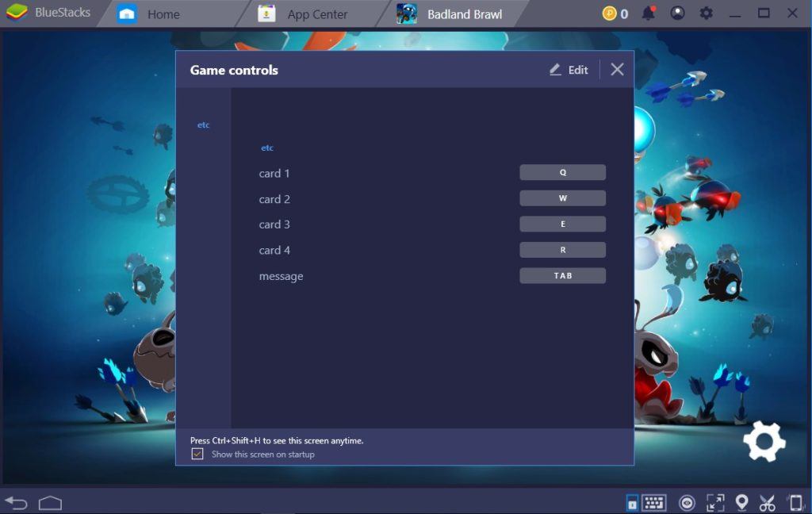The height and width of the screenshot is (514, 812).
Task: Click the card 2 label
Action: 274,199
